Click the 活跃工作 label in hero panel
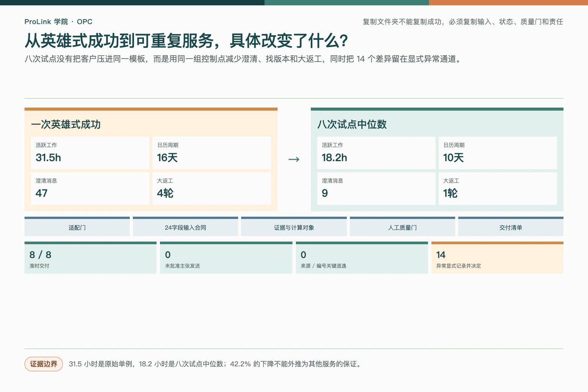This screenshot has height=392, width=588. pyautogui.click(x=46, y=145)
